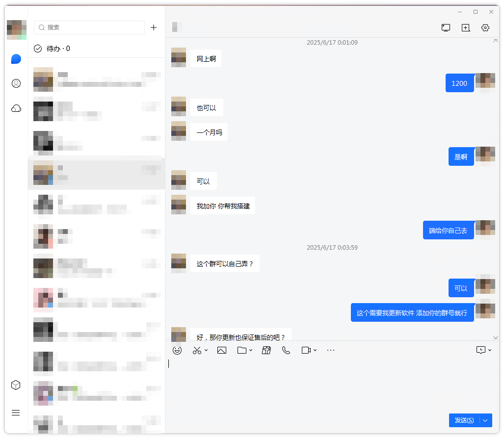Start a video call from the toolbar
Viewport: 504px width, 438px height.
pyautogui.click(x=305, y=350)
